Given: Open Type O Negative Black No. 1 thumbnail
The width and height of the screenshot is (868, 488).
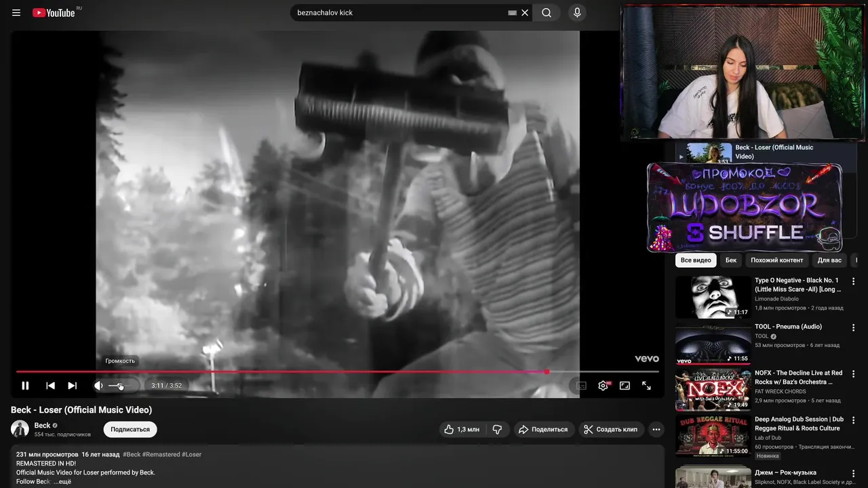Looking at the screenshot, I should pos(713,297).
